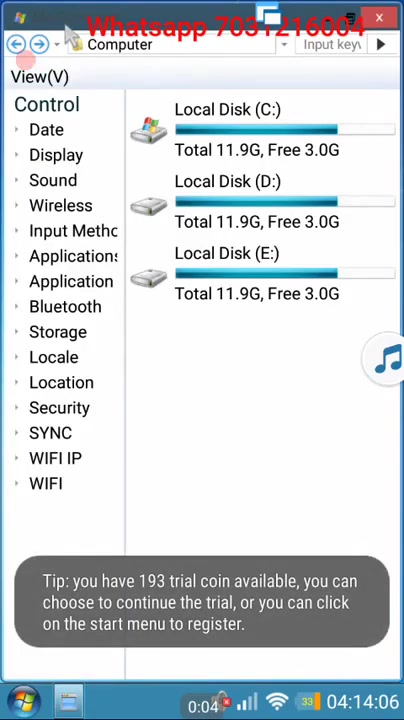Click the floating music note icon
Image resolution: width=404 pixels, height=720 pixels.
(386, 359)
